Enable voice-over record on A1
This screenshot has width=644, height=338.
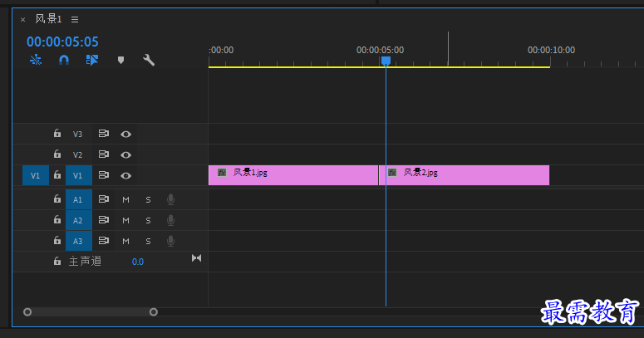point(171,199)
